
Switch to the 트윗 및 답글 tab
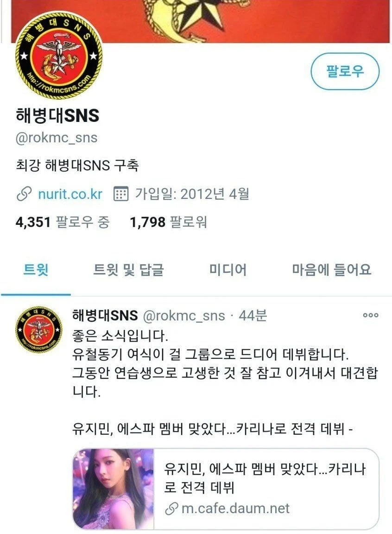129,270
